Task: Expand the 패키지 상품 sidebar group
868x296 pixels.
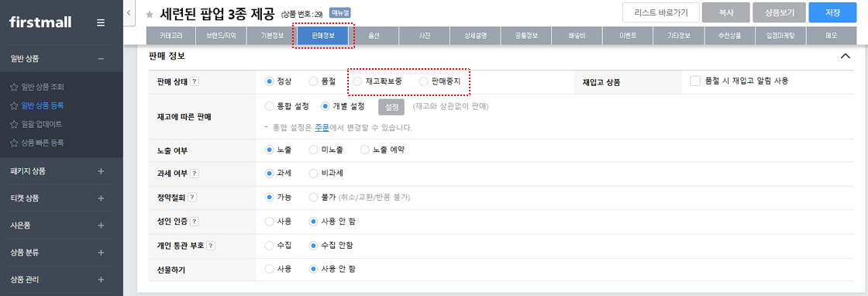Action: (101, 171)
